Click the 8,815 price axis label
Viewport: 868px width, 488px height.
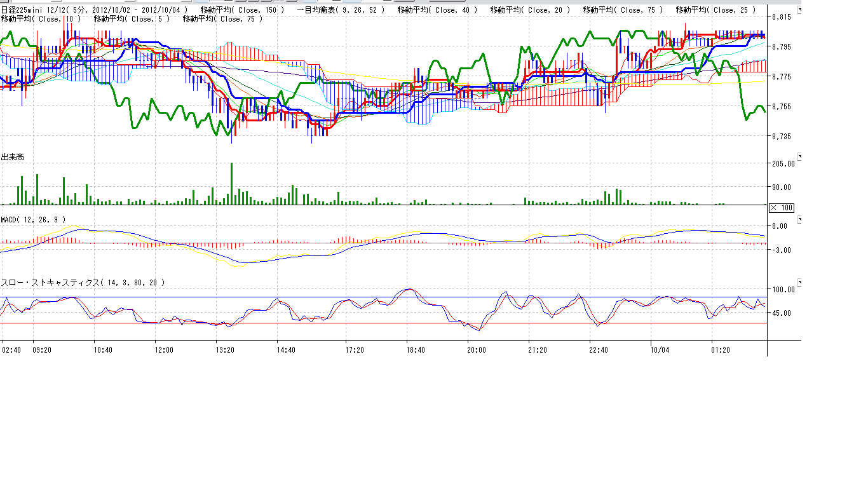click(x=781, y=17)
